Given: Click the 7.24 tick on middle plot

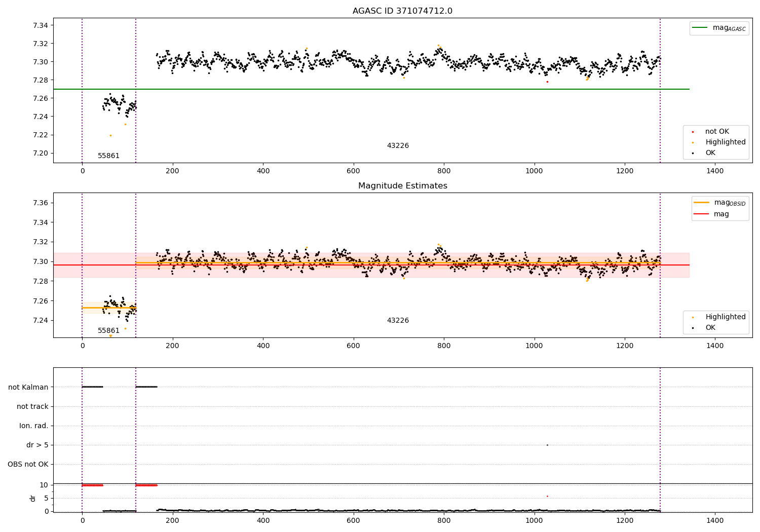Looking at the screenshot, I should (x=40, y=320).
